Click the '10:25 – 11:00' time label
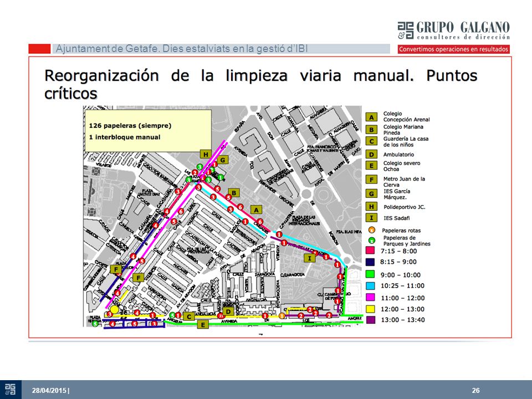This screenshot has height=399, width=532. pyautogui.click(x=402, y=286)
